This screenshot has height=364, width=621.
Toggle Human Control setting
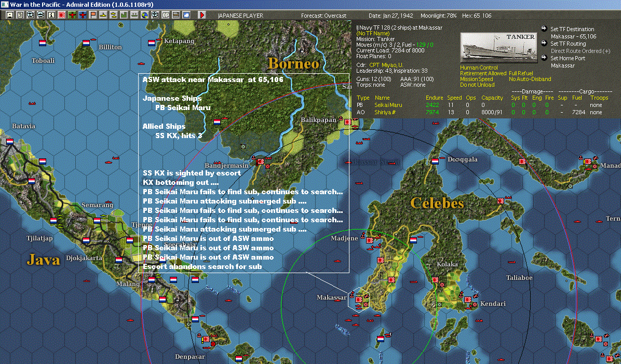(479, 68)
